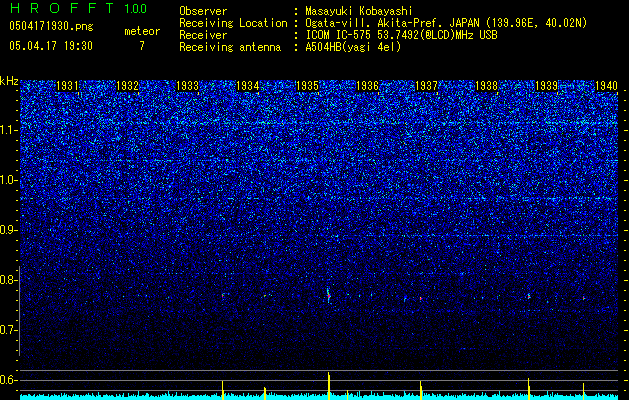Click the 1935 time axis label
Image resolution: width=629 pixels, height=400 pixels.
(307, 85)
